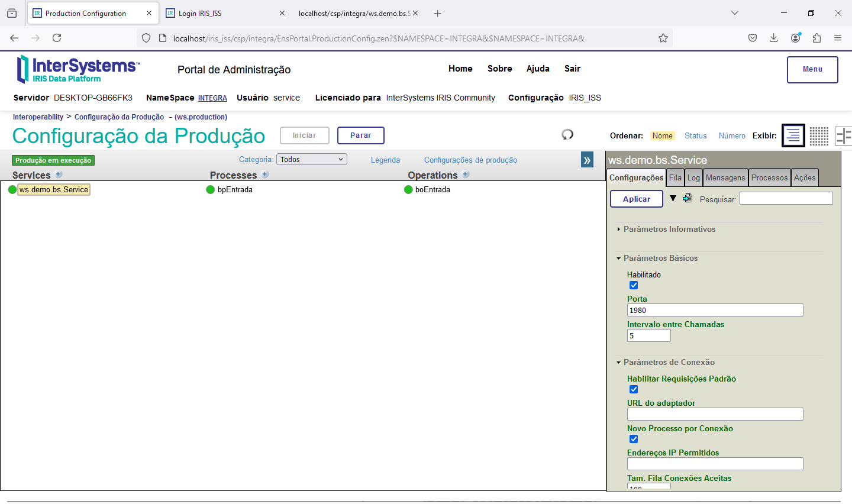Viewport: 852px width, 504px height.
Task: Expand the Parâmetros Informativos section
Action: 669,230
